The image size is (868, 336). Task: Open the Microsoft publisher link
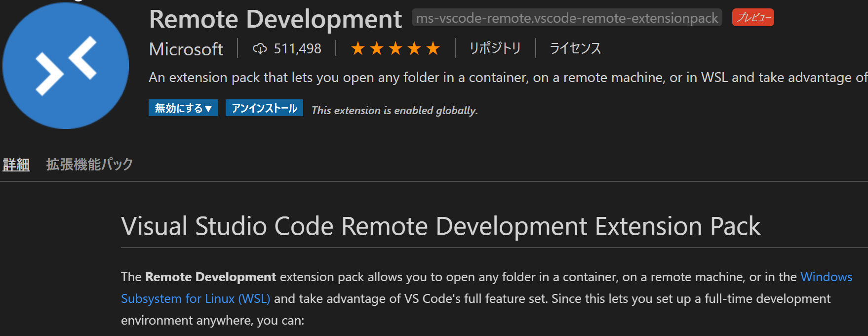(186, 49)
